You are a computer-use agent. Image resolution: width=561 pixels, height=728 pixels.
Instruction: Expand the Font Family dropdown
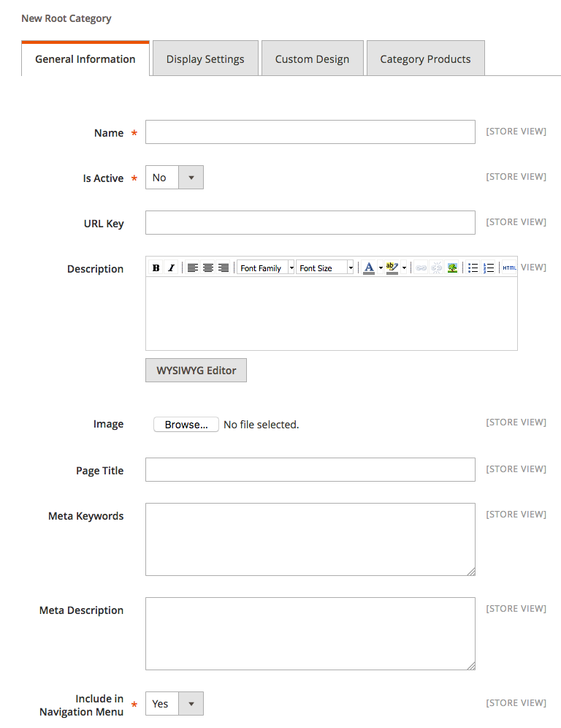pos(291,267)
